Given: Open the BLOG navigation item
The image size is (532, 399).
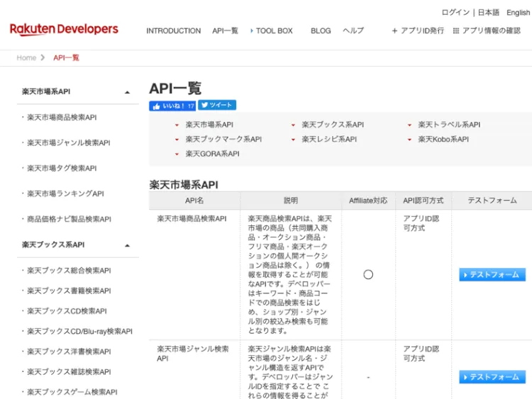Looking at the screenshot, I should 321,31.
